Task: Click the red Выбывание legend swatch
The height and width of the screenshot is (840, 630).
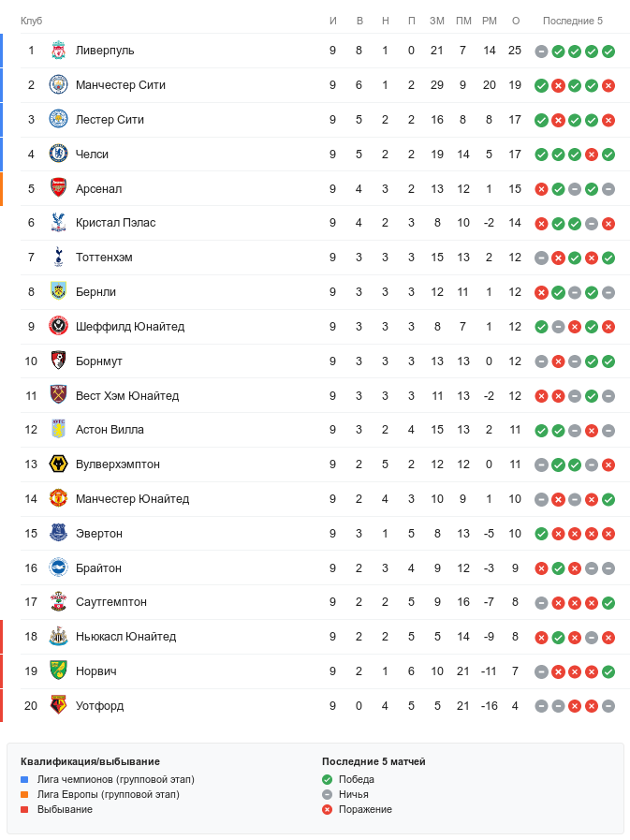Action: (x=24, y=809)
